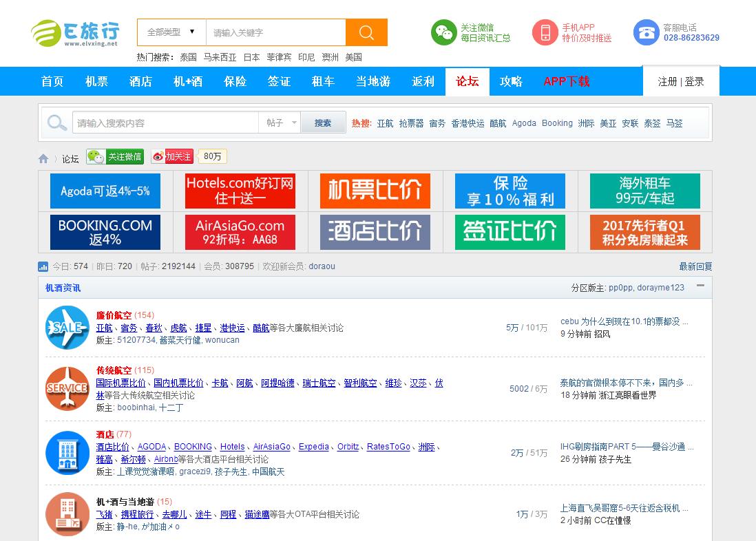
Task: Open the 最新回复 link
Action: [x=696, y=266]
